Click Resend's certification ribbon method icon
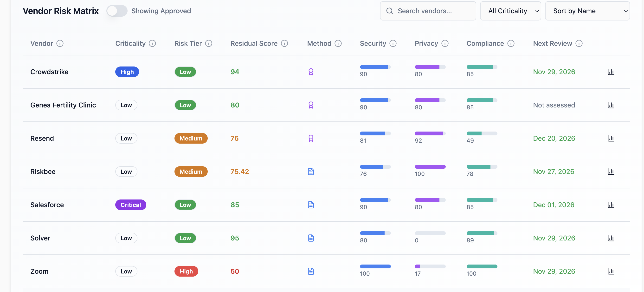Screen dimensions: 644x292 pyautogui.click(x=311, y=138)
